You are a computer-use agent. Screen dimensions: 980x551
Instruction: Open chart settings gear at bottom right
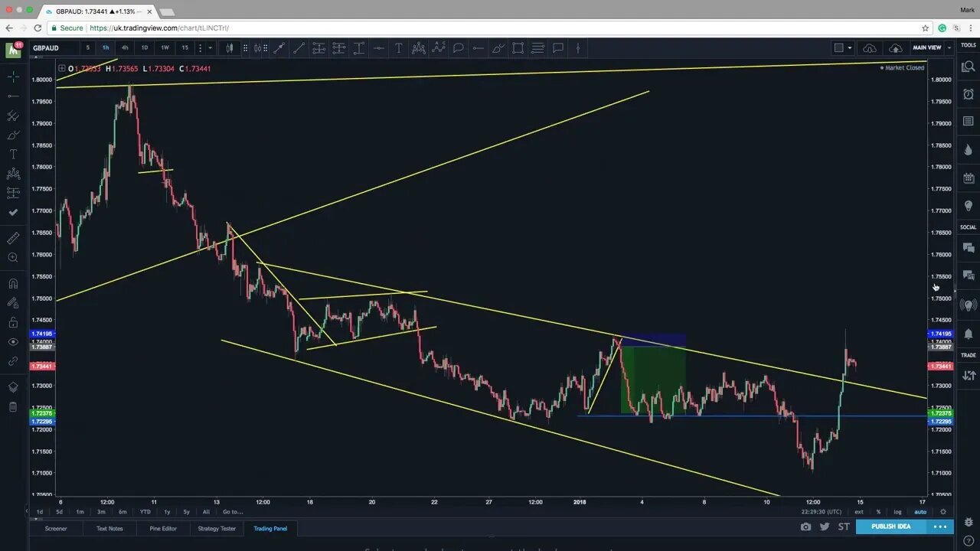click(943, 512)
